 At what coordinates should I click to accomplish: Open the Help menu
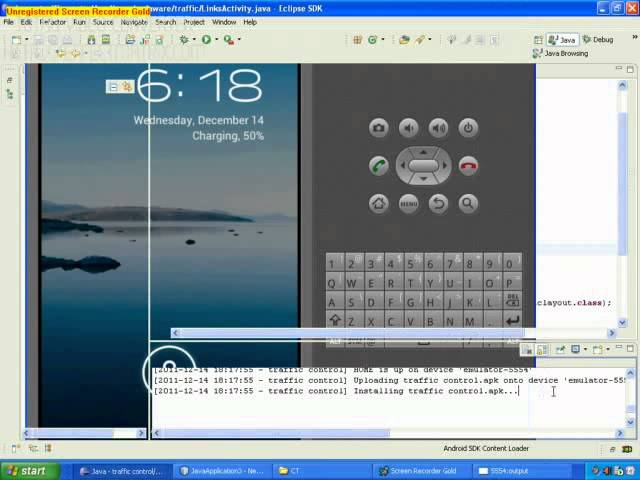250,22
